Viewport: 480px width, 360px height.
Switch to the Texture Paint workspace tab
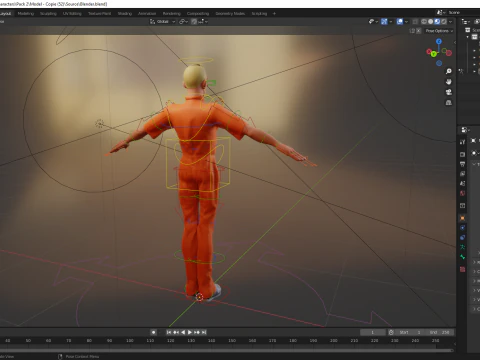point(99,14)
